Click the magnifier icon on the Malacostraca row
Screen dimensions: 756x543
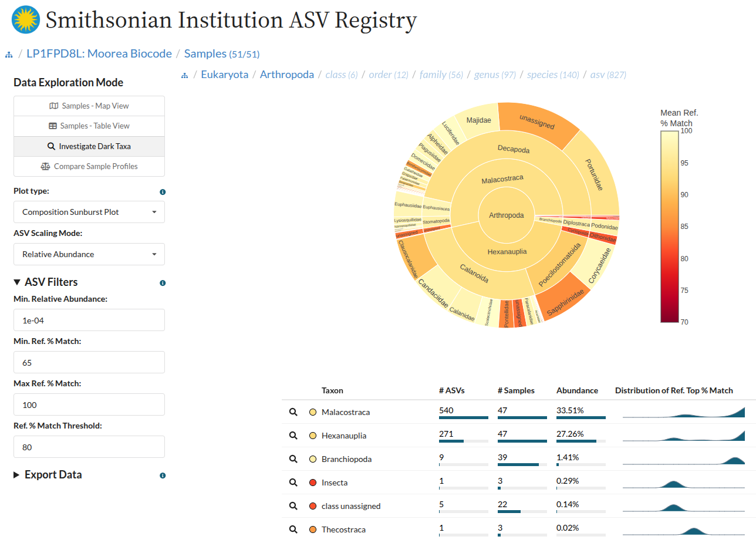point(293,412)
